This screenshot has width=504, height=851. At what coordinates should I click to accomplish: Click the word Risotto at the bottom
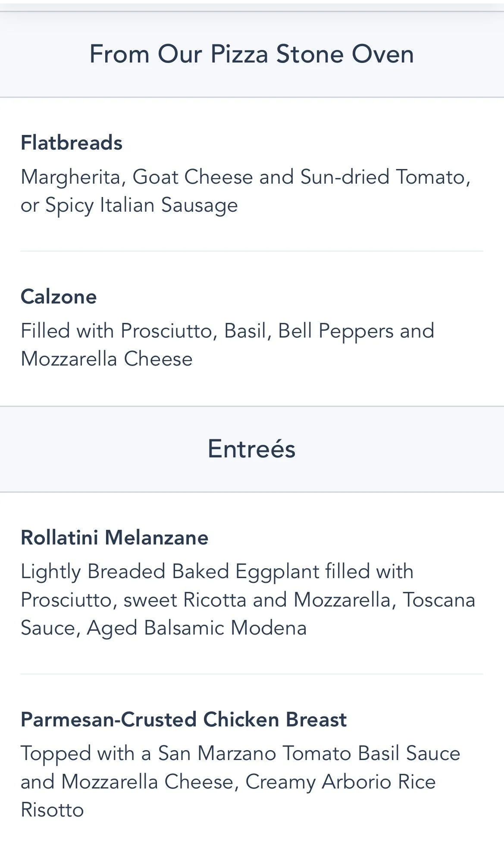52,810
